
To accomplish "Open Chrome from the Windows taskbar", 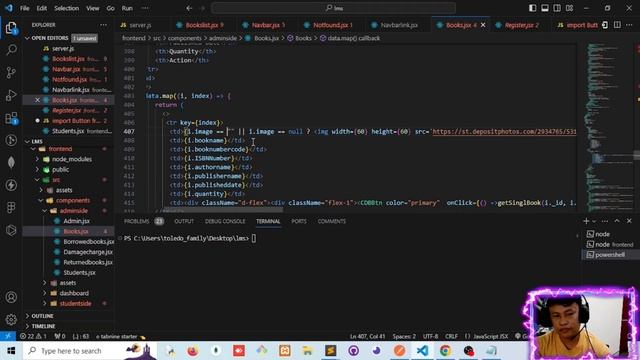I will pyautogui.click(x=445, y=351).
